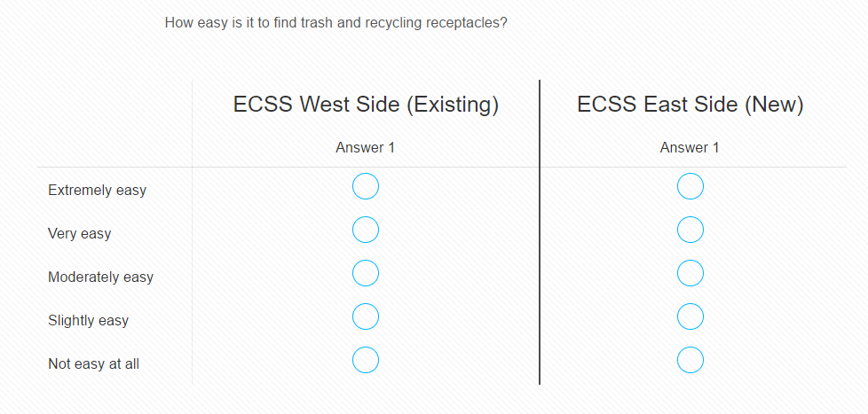Image resolution: width=868 pixels, height=414 pixels.
Task: Select Very easy for ECSS East Side
Action: [690, 230]
